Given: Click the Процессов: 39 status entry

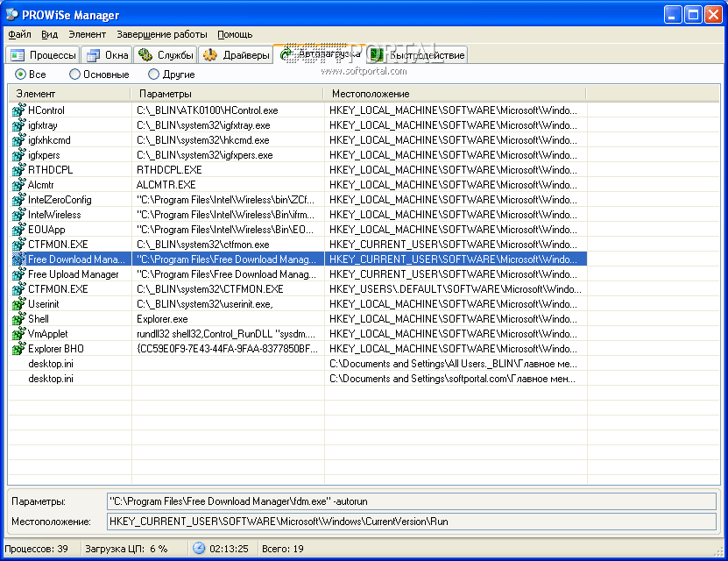Looking at the screenshot, I should [36, 549].
